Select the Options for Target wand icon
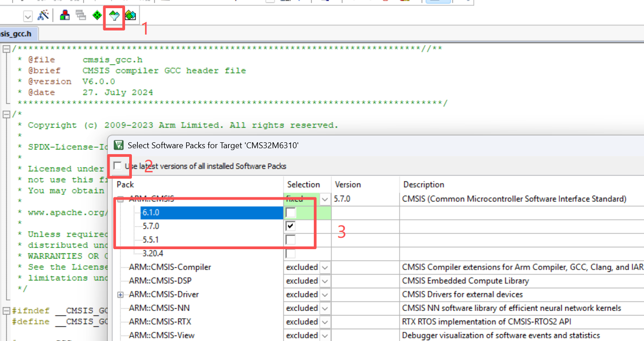This screenshot has width=644, height=341. tap(43, 15)
